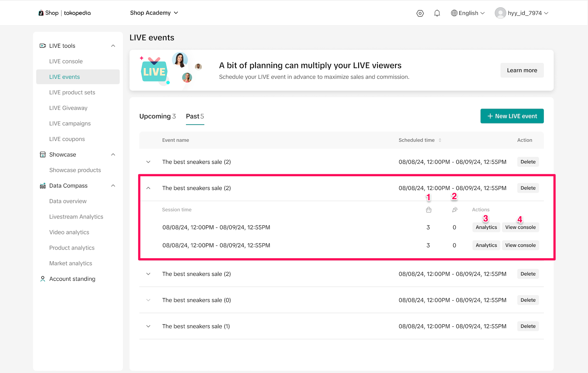Collapse the Data Compass section
The image size is (588, 373).
coord(113,186)
